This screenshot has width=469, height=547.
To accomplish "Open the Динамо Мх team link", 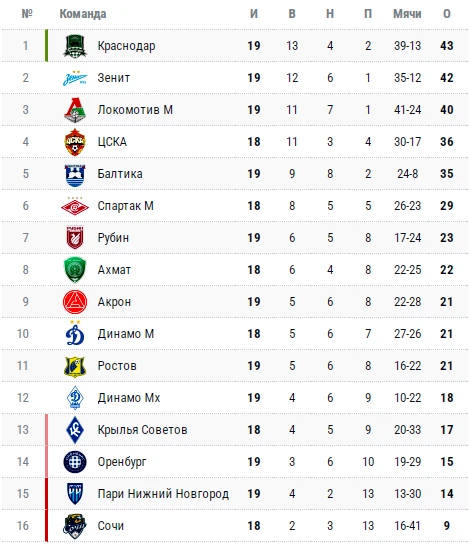I will click(x=129, y=398).
